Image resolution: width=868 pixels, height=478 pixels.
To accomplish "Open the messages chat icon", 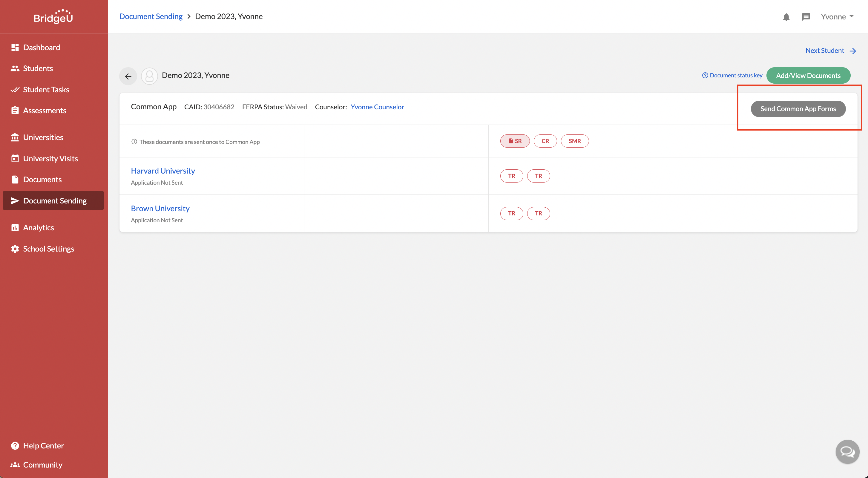I will [806, 17].
